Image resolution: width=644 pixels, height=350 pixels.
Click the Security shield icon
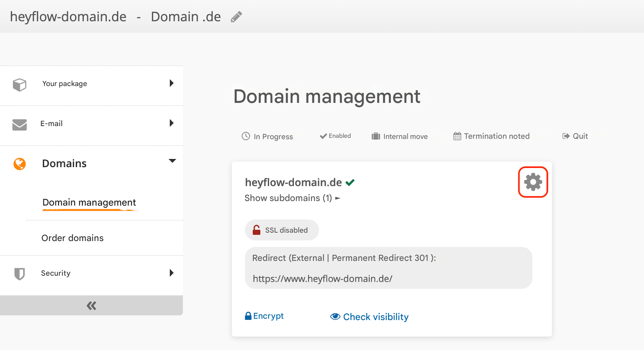(19, 273)
